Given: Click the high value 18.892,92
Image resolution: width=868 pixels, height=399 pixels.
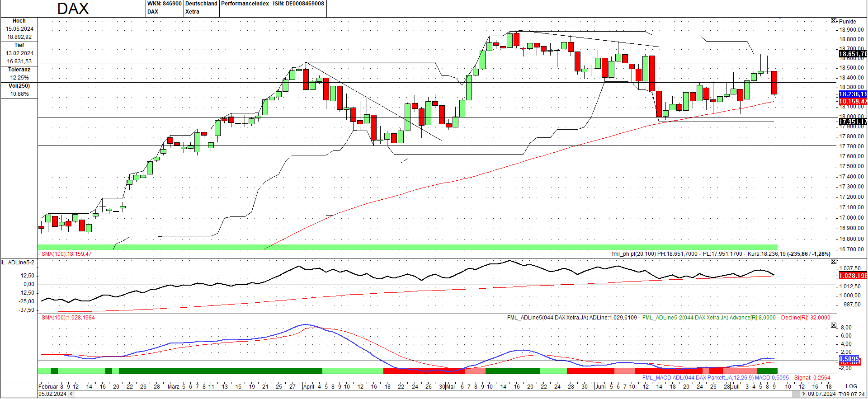Looking at the screenshot, I should [19, 37].
